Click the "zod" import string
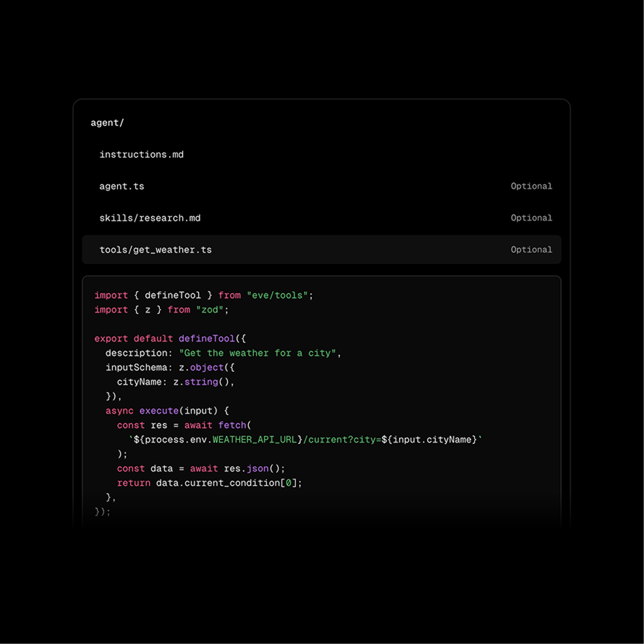Image resolution: width=644 pixels, height=644 pixels. tap(210, 310)
